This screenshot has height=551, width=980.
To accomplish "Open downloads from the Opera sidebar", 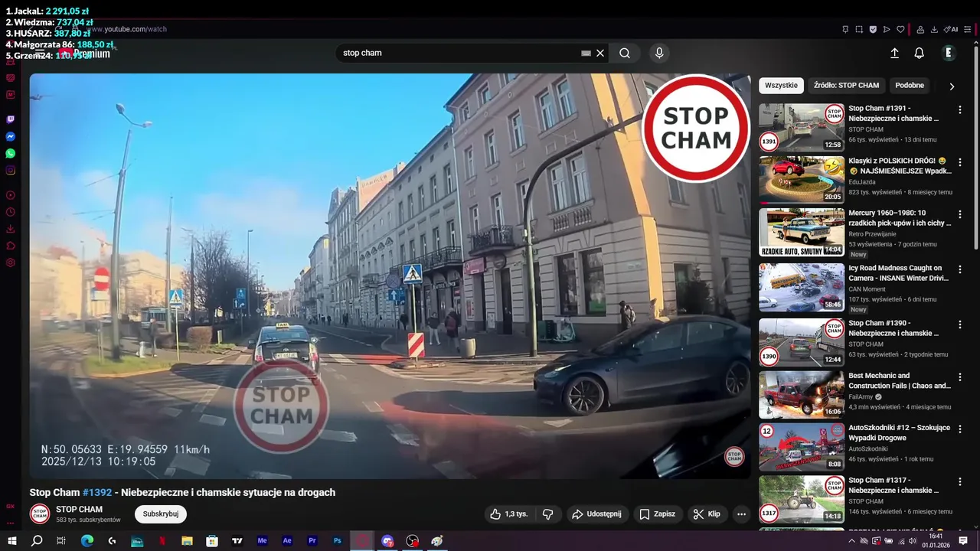I will pyautogui.click(x=11, y=229).
